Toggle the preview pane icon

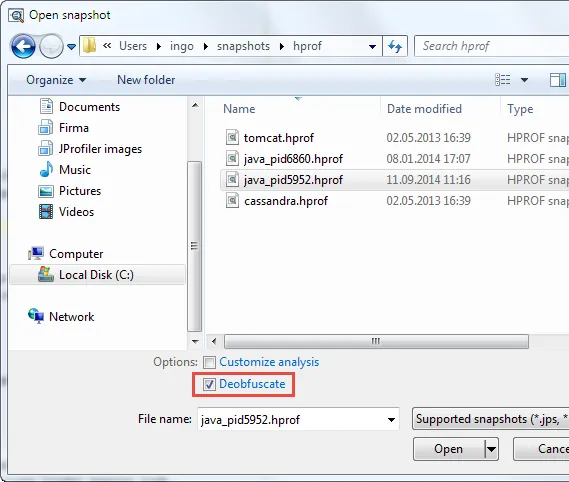click(x=557, y=80)
